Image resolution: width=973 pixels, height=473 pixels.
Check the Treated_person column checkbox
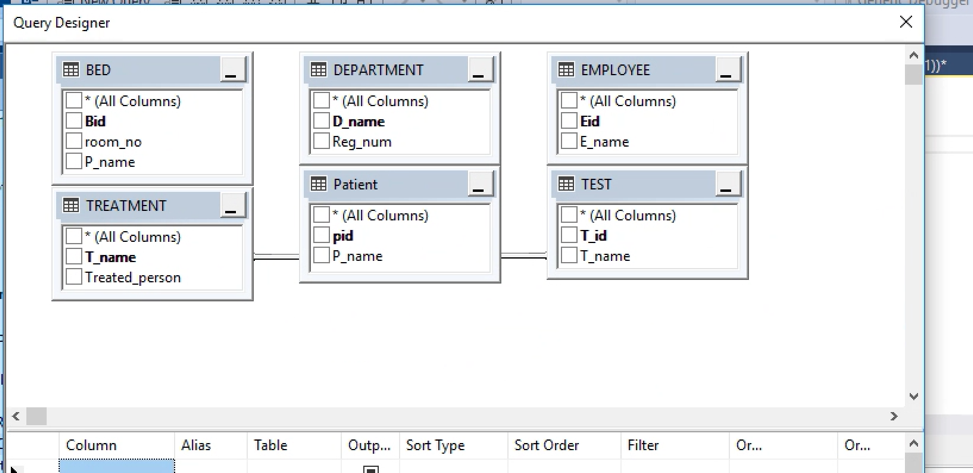[x=74, y=277]
